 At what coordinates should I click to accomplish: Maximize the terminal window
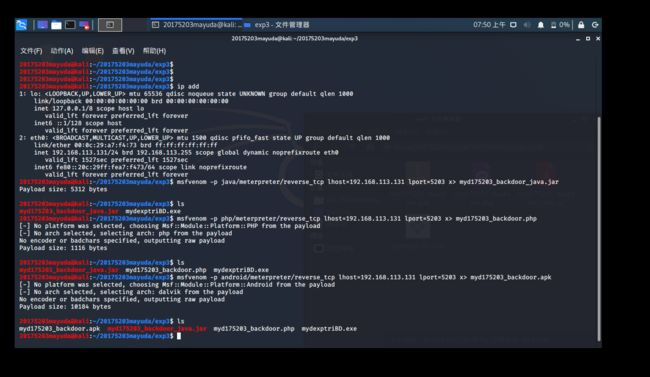point(588,39)
